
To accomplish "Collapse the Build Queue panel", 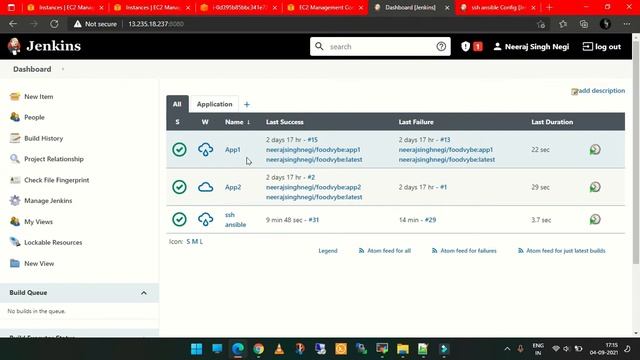I will click(144, 293).
